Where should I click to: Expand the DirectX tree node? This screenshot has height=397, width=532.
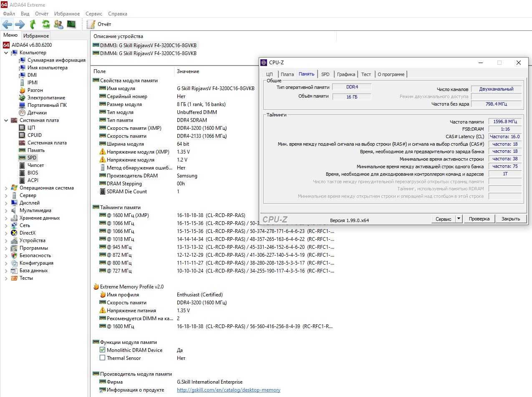coord(6,233)
